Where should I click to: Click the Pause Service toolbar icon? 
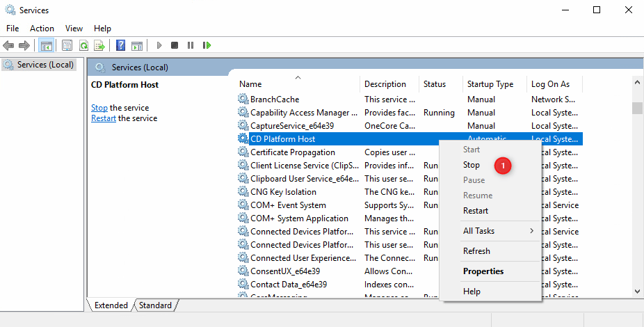[x=190, y=45]
